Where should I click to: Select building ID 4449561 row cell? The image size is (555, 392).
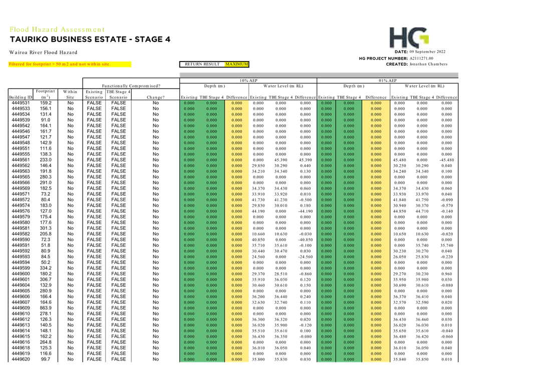pyautogui.click(x=20, y=160)
